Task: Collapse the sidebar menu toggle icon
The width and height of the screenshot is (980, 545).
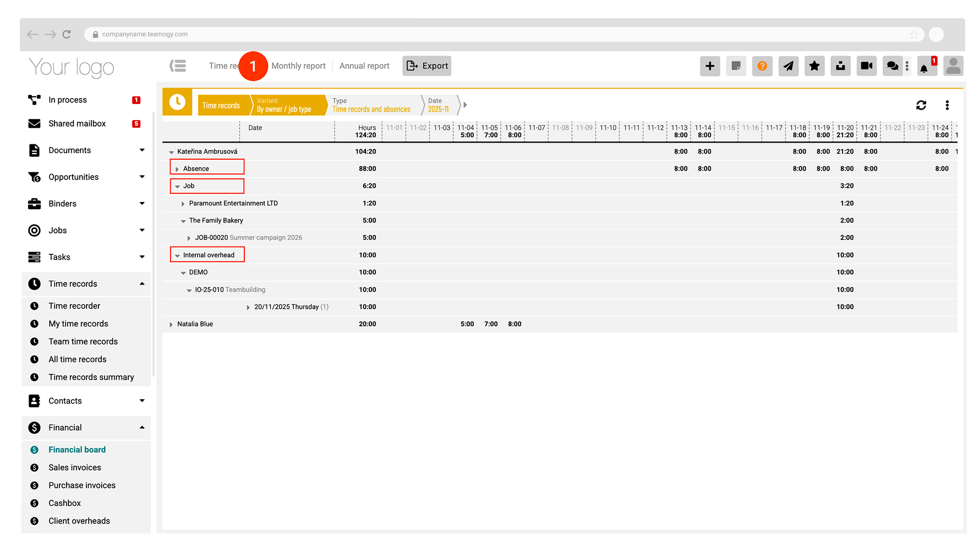Action: pos(178,66)
